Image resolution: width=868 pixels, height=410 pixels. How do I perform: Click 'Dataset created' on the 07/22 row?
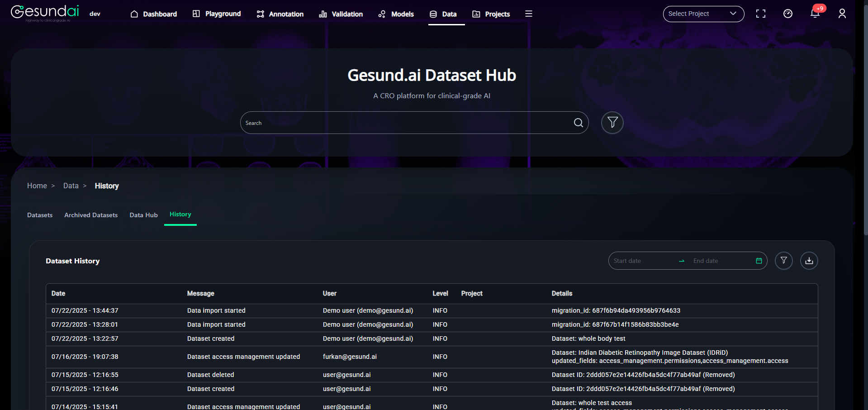[x=211, y=339]
